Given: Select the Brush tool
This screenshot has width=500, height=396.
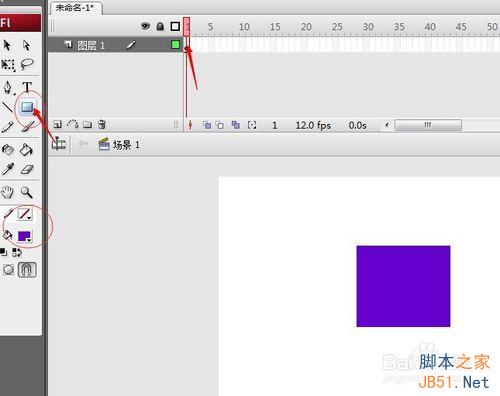Looking at the screenshot, I should (x=27, y=126).
